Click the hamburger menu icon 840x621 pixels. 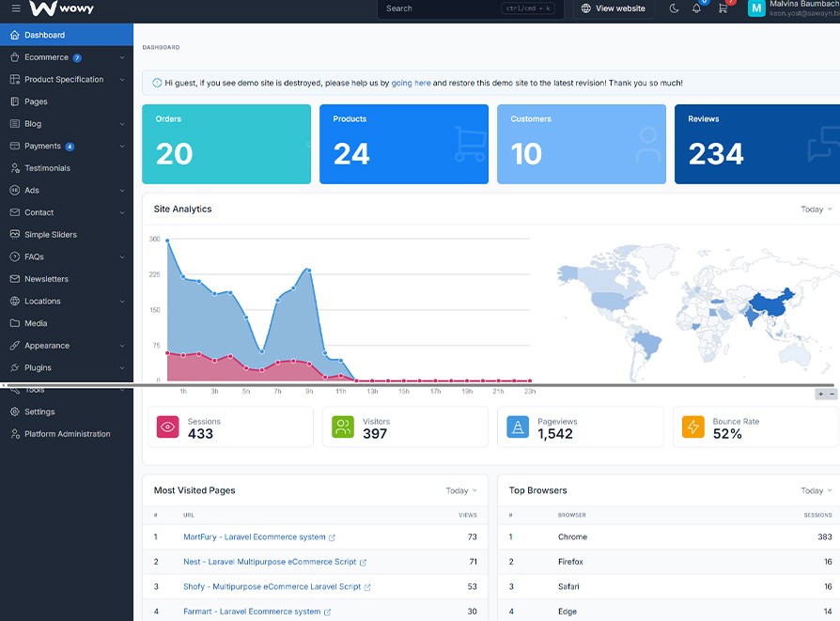click(x=16, y=8)
